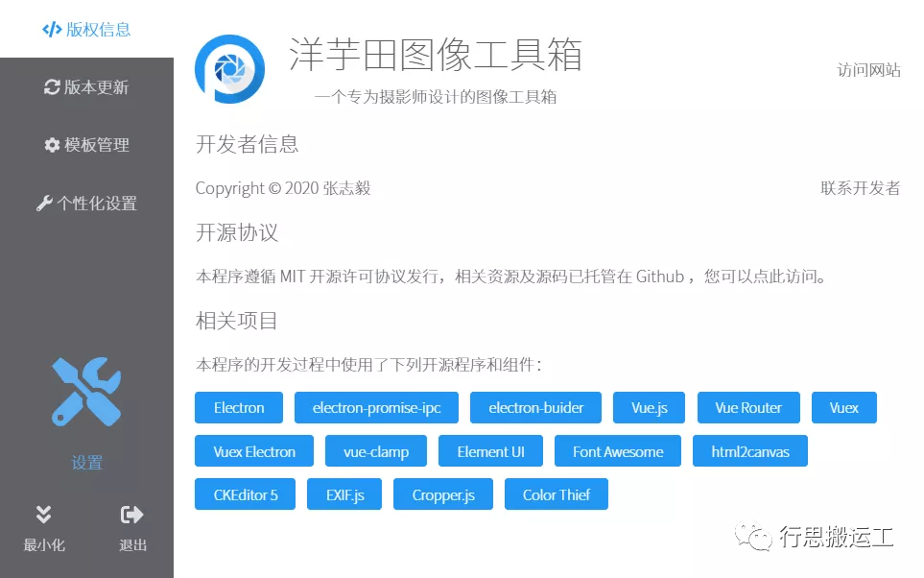Click the subtitle 一个专为摄影师设计的图像工具箱
924x578 pixels.
(435, 97)
